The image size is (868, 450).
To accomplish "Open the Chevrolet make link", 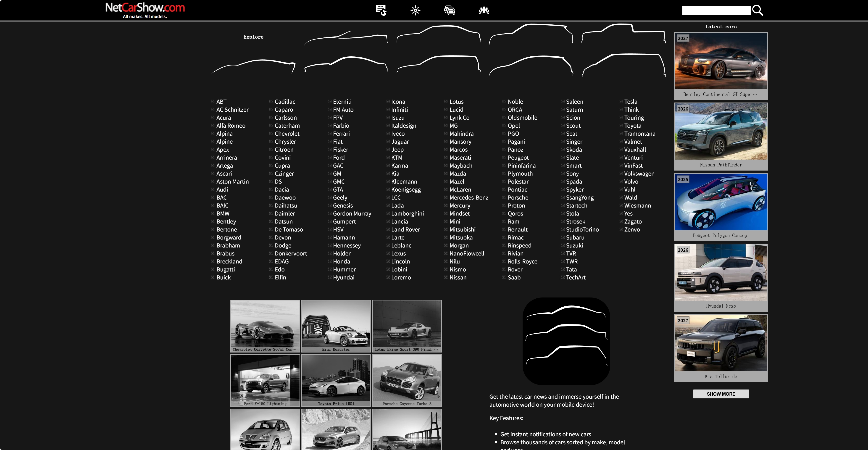I will [287, 134].
